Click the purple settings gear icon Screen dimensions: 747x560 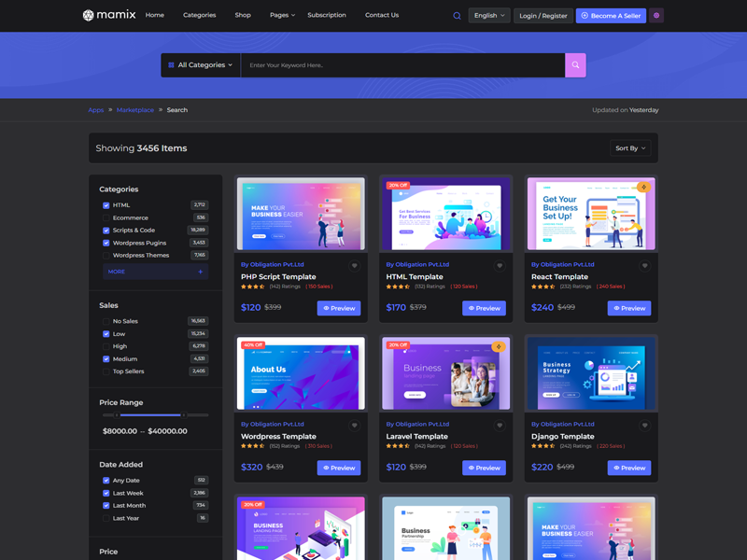point(656,16)
